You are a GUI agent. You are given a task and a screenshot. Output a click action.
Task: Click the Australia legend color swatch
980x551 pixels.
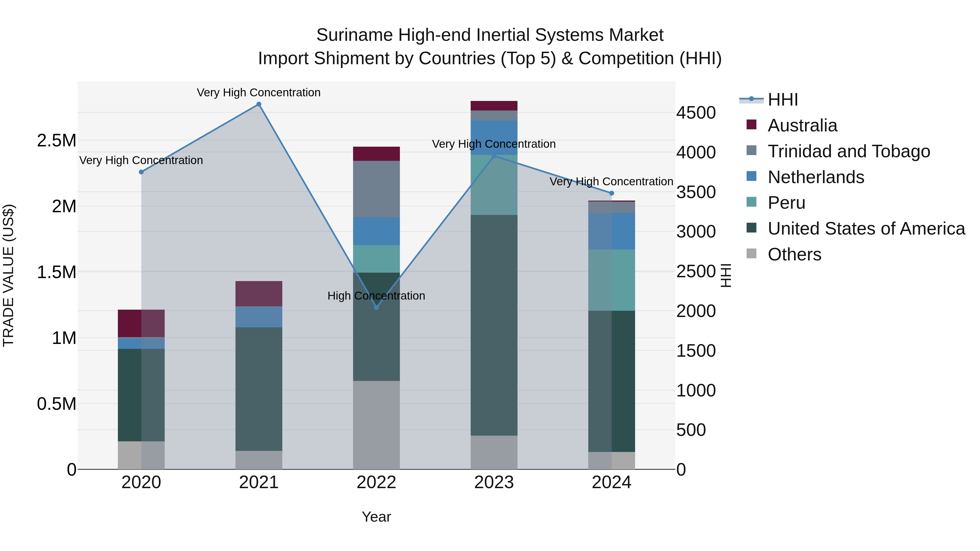click(751, 124)
